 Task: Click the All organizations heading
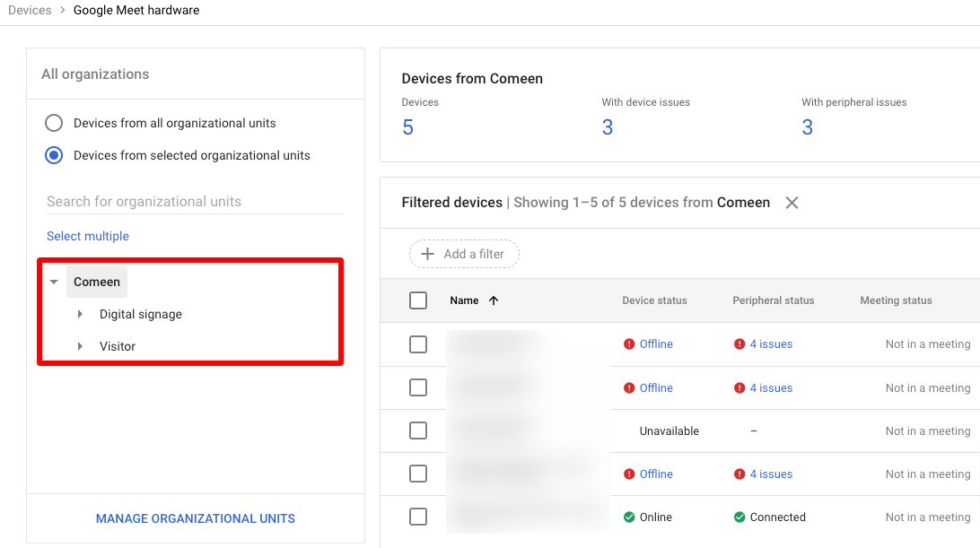[96, 74]
